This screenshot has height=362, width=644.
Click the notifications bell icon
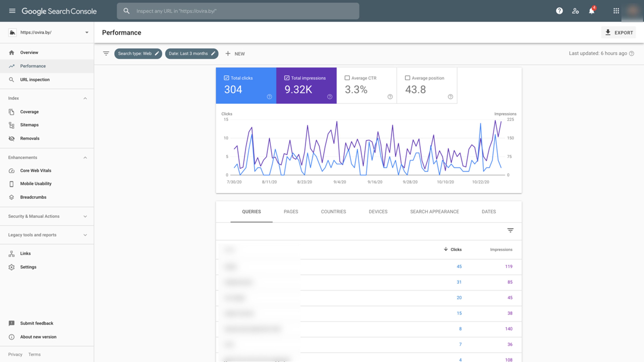coord(592,11)
